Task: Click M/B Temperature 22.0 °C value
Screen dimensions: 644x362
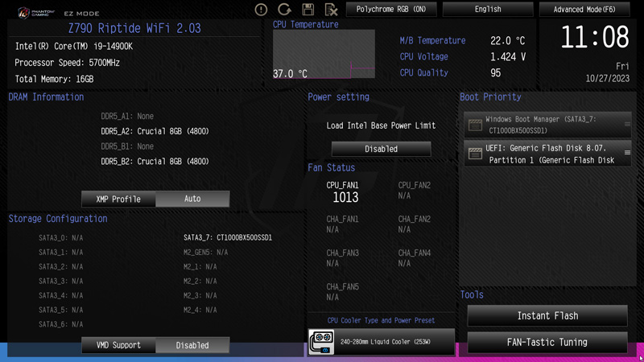Action: 507,41
